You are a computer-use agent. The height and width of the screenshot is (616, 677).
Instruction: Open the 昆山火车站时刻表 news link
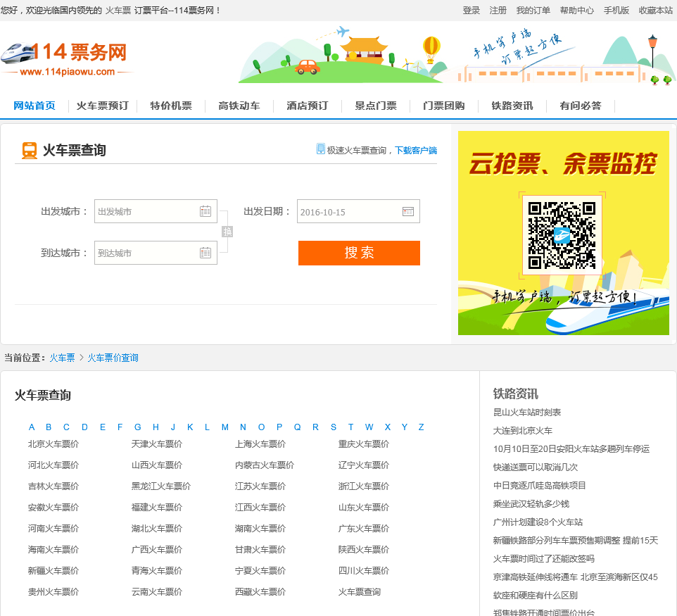pyautogui.click(x=527, y=412)
